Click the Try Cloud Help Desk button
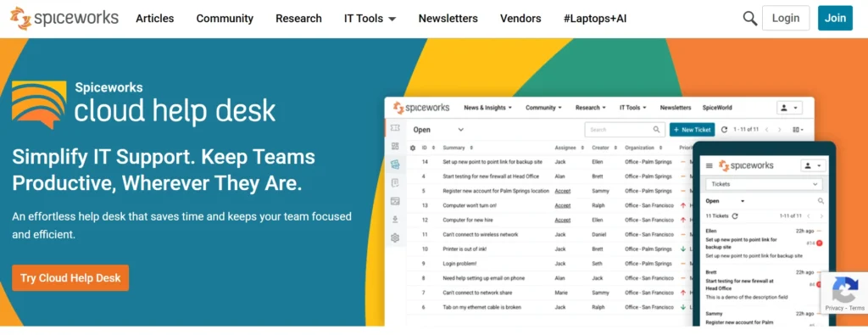868x335 pixels. 70,278
